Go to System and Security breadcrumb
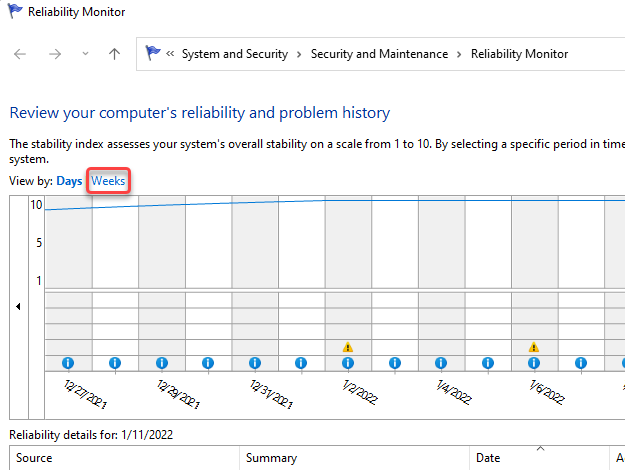 [234, 54]
